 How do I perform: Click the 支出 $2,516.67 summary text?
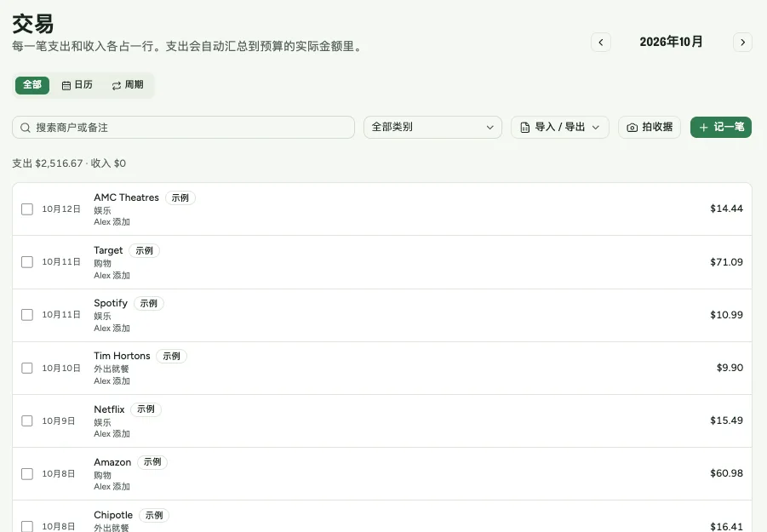[48, 163]
